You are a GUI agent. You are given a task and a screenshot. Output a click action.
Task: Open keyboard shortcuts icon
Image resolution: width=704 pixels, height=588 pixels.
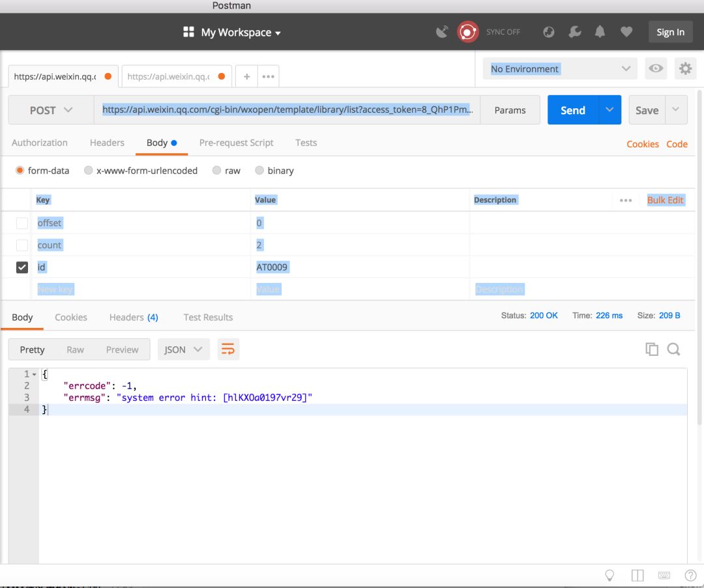pyautogui.click(x=664, y=575)
